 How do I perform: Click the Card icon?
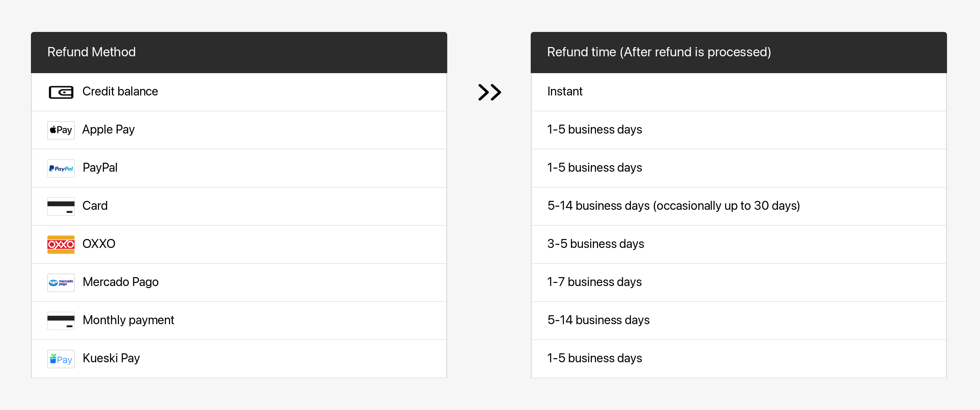click(x=61, y=206)
